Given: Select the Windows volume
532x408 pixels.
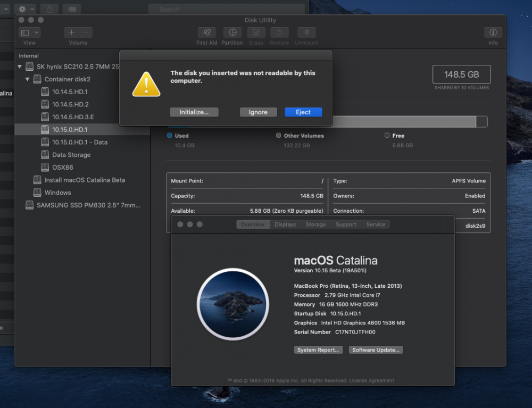Looking at the screenshot, I should [x=57, y=193].
